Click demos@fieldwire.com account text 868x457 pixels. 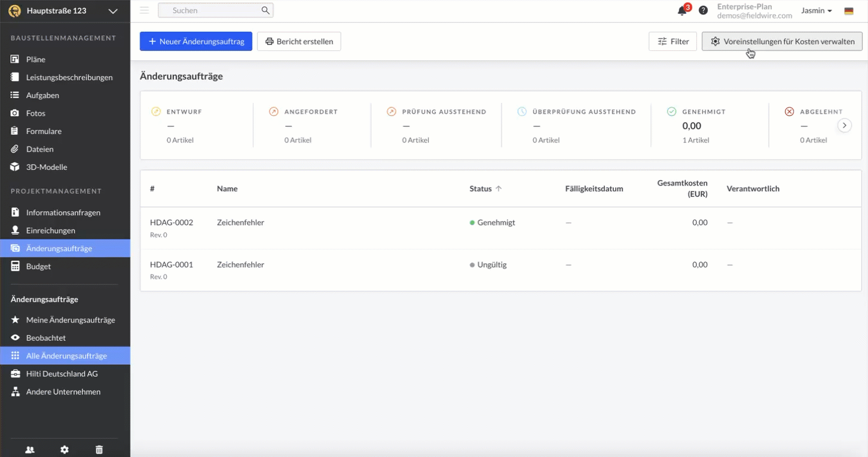754,16
